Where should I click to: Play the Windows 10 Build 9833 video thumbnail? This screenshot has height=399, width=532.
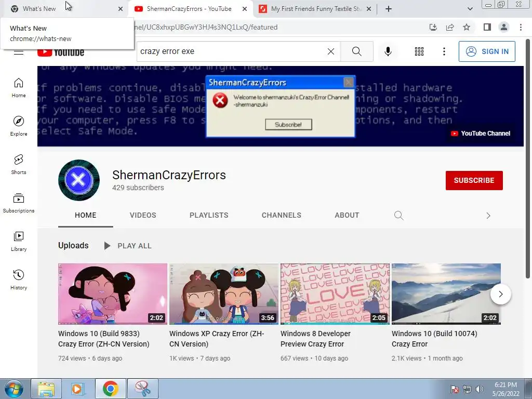point(113,294)
